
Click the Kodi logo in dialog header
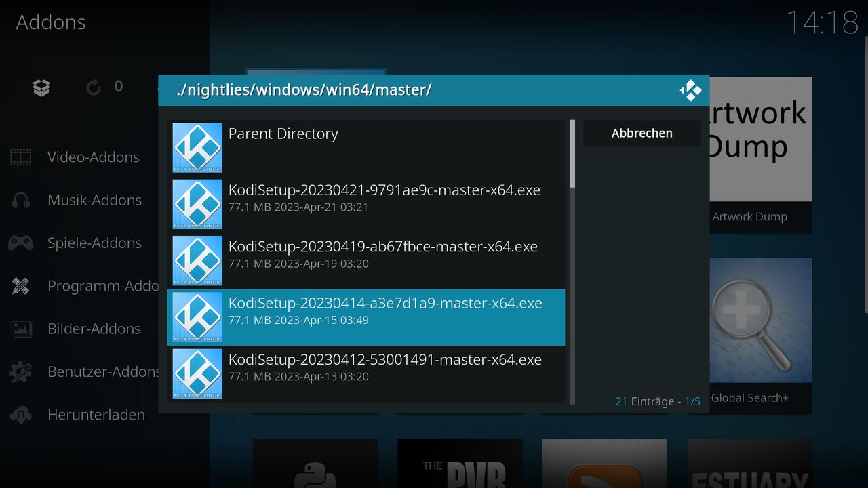[690, 90]
